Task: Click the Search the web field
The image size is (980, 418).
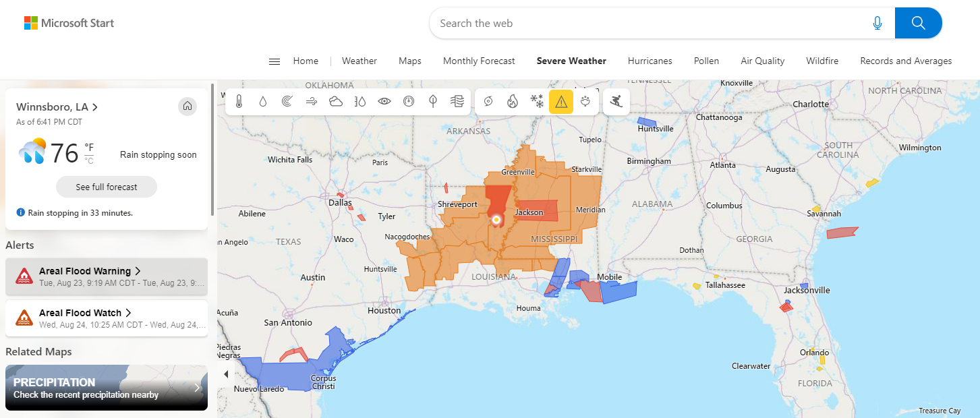Action: point(647,23)
